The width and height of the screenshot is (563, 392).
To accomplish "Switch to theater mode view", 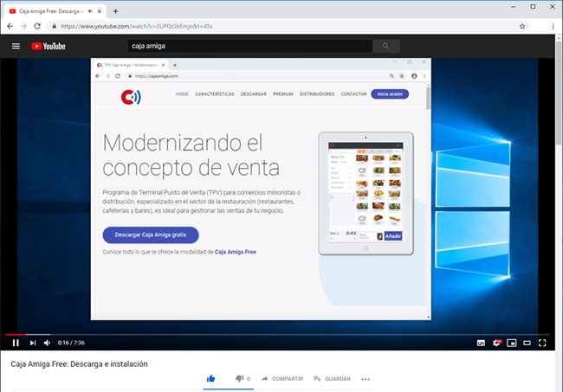I will 527,344.
